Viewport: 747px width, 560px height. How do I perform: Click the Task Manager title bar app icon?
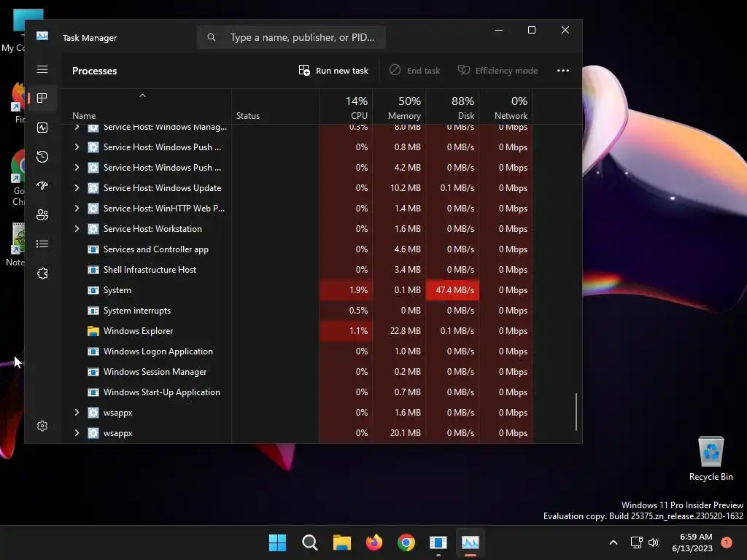(x=42, y=36)
